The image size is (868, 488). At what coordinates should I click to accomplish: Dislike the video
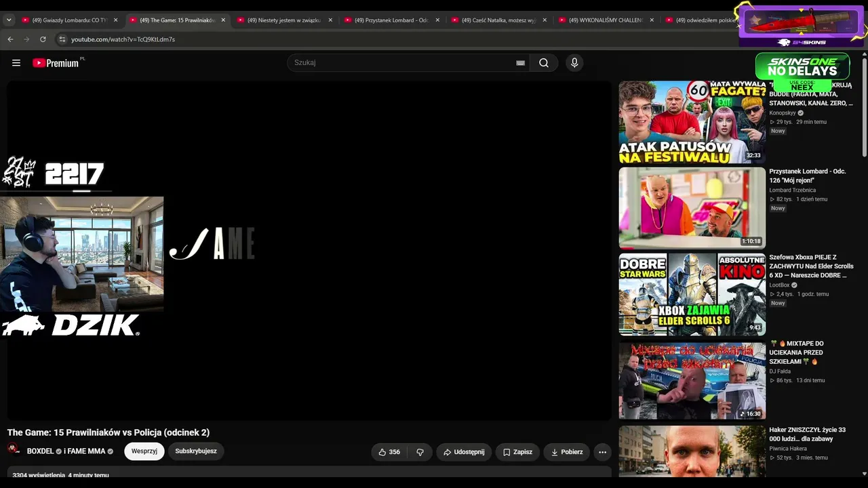(420, 452)
